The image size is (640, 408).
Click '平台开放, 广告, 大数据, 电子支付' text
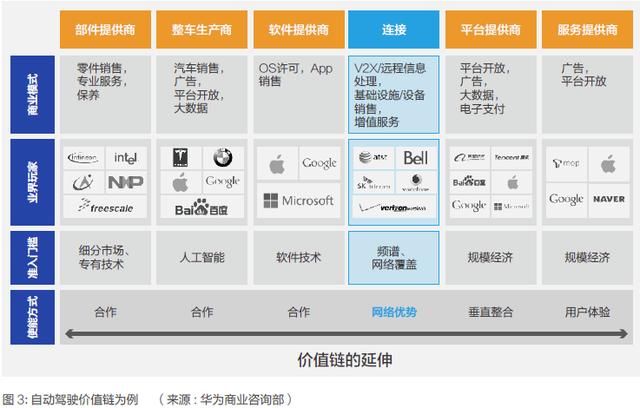coord(484,88)
